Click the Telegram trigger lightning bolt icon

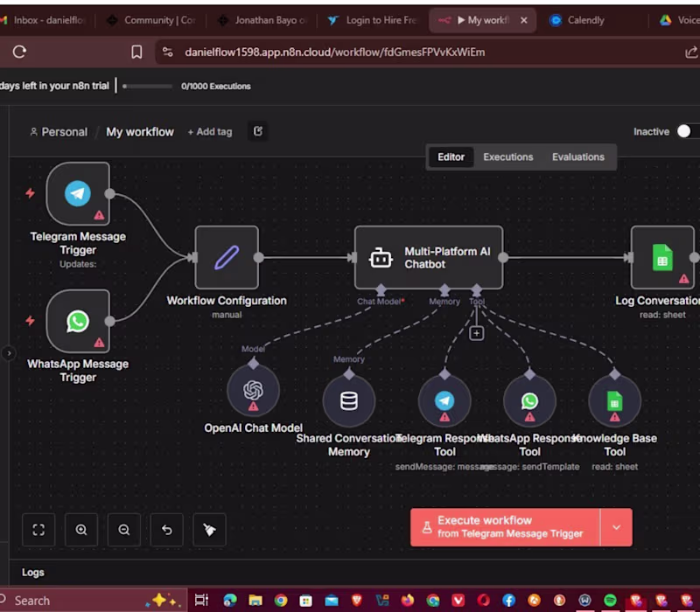(30, 193)
